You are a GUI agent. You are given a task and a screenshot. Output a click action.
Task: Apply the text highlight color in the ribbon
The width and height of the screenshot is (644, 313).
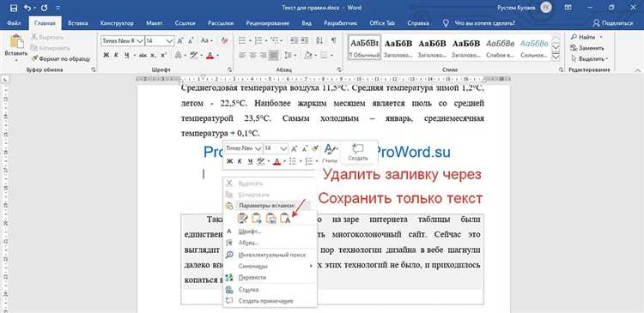point(193,55)
